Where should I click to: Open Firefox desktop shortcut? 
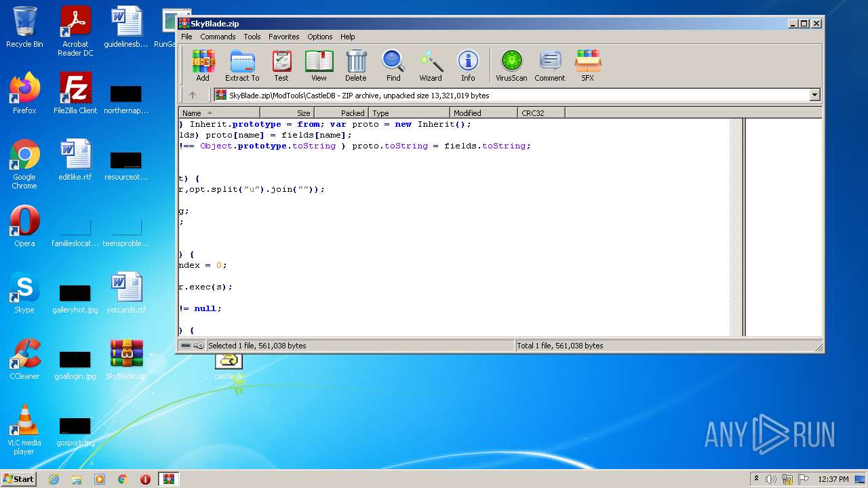click(24, 94)
